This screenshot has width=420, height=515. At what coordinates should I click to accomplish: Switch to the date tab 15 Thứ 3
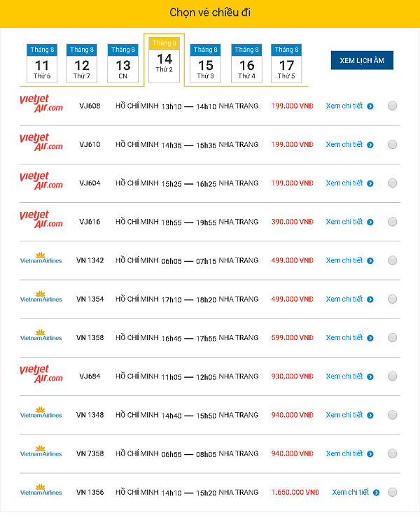[205, 64]
